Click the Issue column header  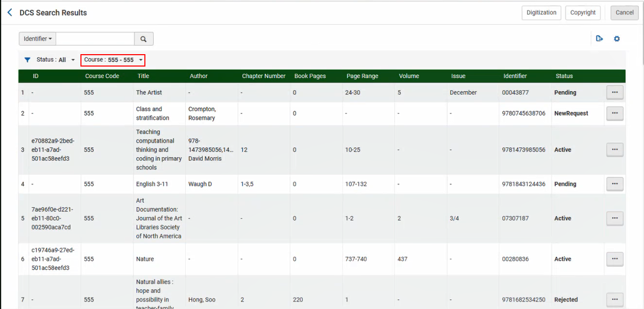[x=458, y=76]
